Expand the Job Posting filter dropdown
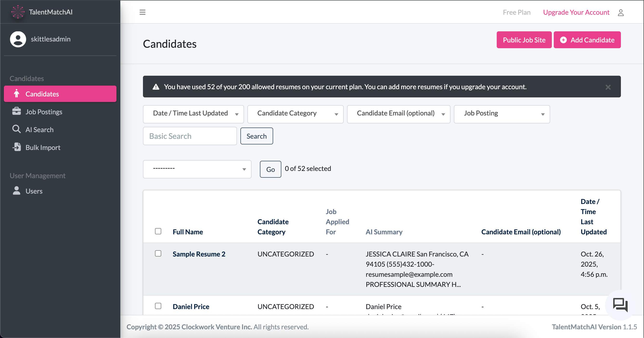644x338 pixels. [502, 114]
